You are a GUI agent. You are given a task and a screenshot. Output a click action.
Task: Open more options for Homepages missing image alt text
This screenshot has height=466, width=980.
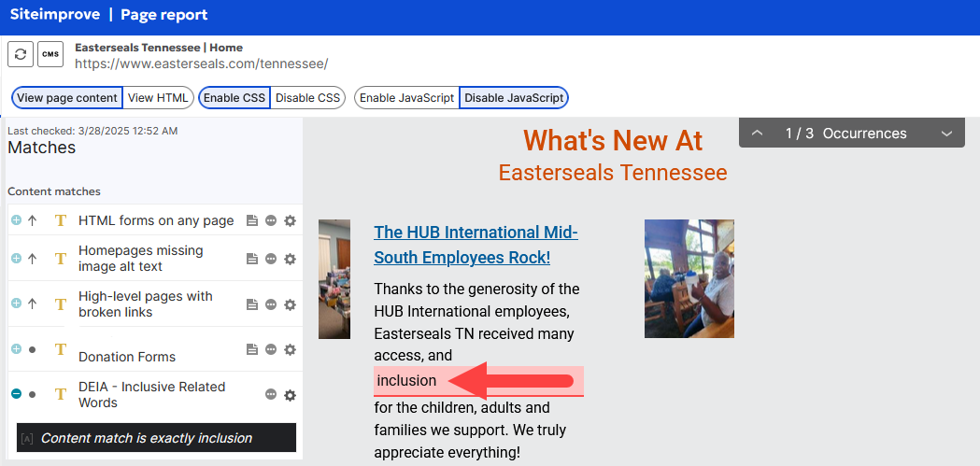pos(271,259)
